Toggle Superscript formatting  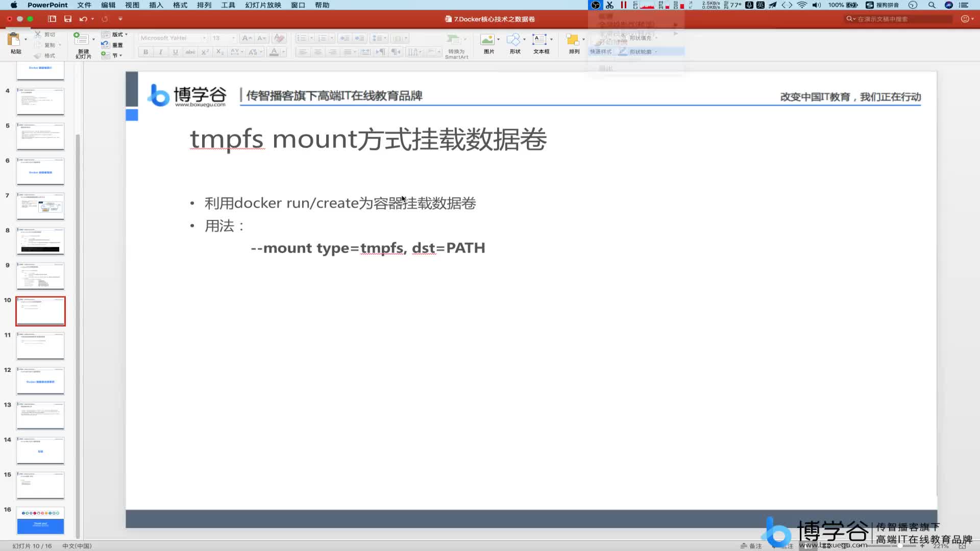pyautogui.click(x=205, y=52)
